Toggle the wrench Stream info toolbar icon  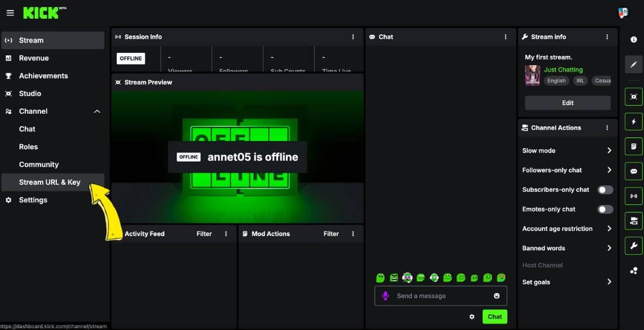pyautogui.click(x=633, y=246)
